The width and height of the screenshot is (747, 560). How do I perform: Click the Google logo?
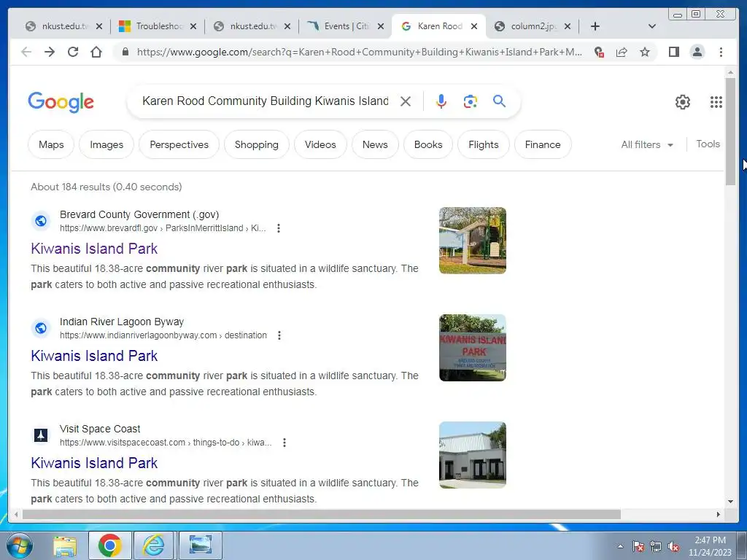coord(61,102)
